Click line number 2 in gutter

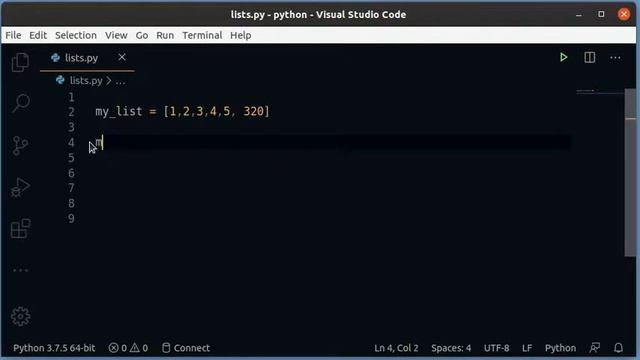(x=71, y=111)
